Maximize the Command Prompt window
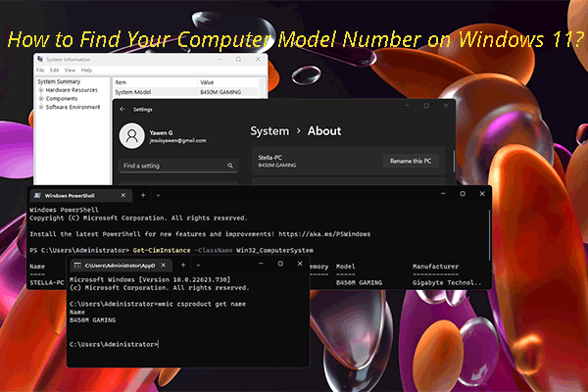This screenshot has width=588, height=392. [280, 264]
